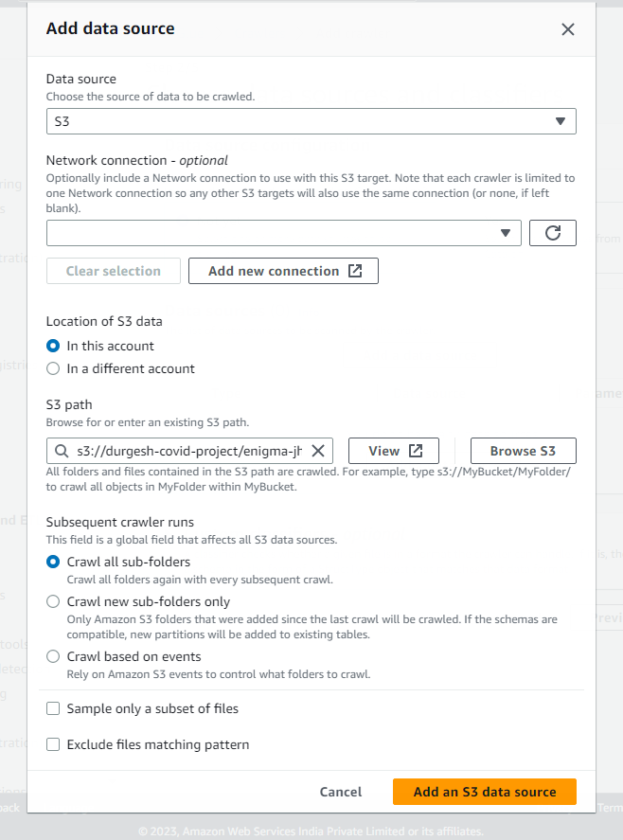
Task: Enable Exclude files matching pattern
Action: pos(53,744)
